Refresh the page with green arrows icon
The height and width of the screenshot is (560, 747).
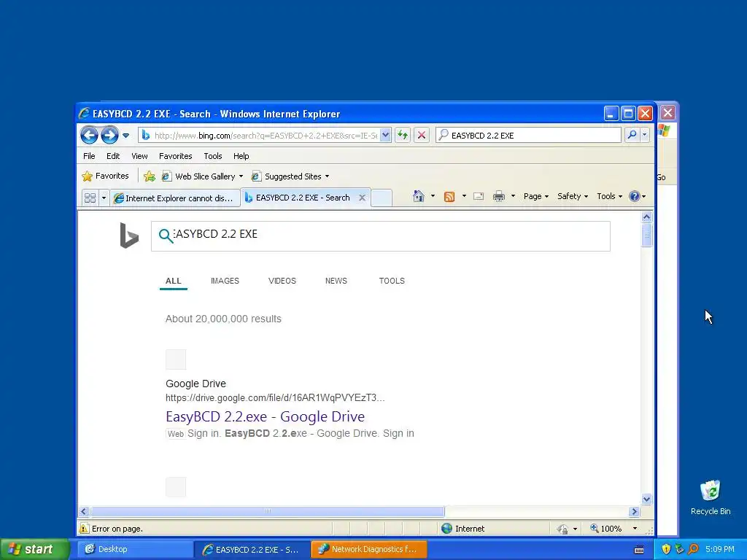[403, 135]
